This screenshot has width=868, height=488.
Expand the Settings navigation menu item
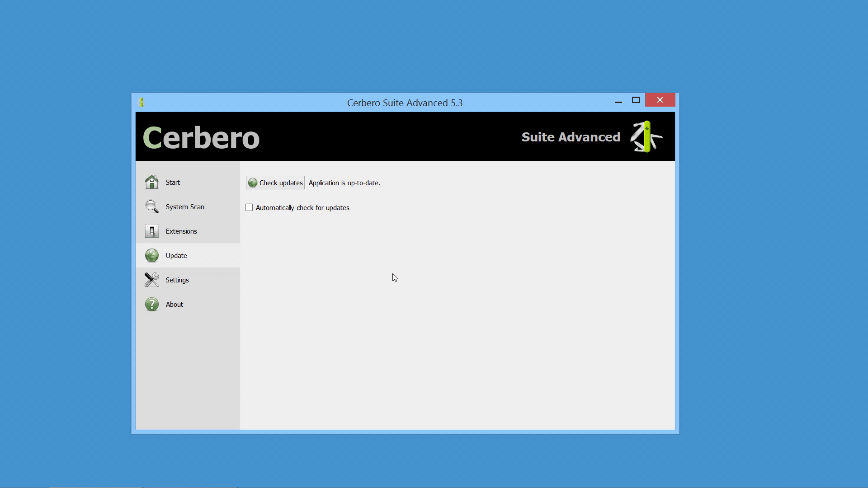[177, 280]
